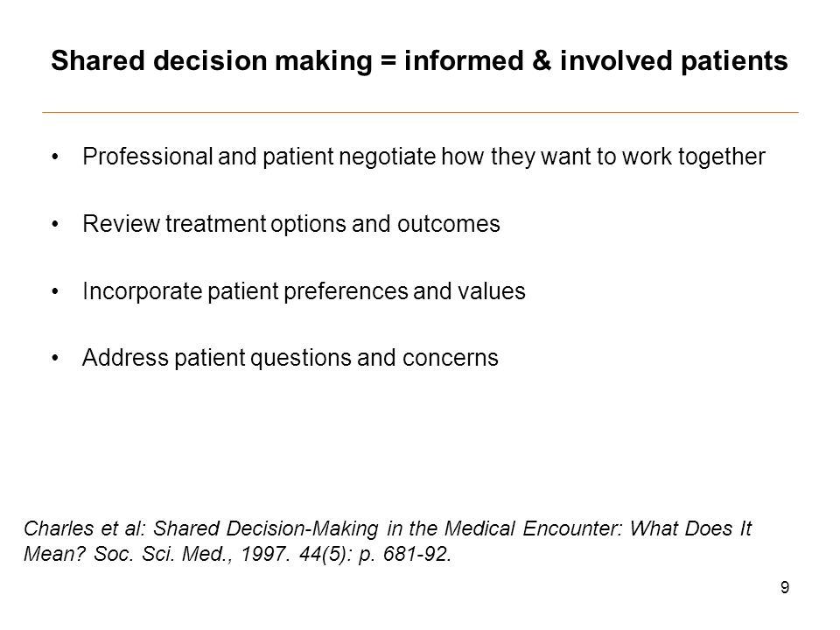The width and height of the screenshot is (840, 630).
Task: Click the Charles et al citation text
Action: coord(388,541)
